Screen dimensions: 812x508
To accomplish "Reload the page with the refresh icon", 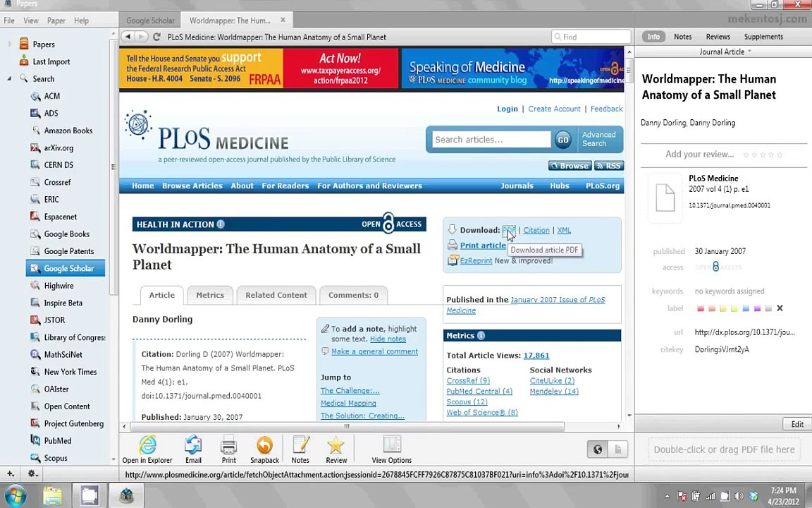I will coord(157,37).
